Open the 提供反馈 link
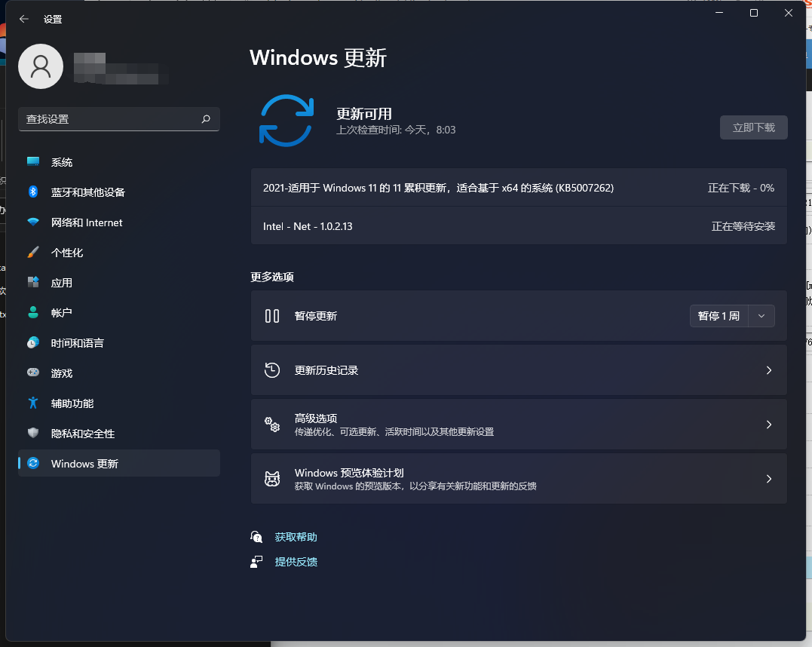812x647 pixels. tap(296, 562)
